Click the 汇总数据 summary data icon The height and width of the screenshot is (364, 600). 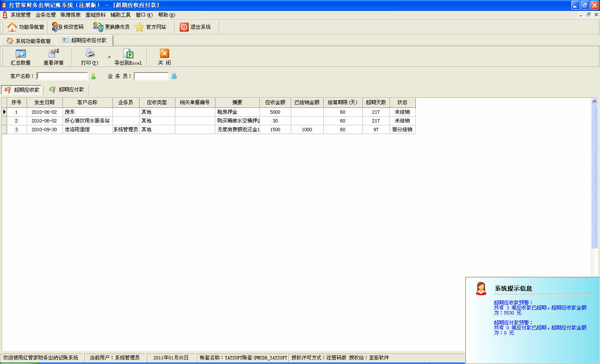20,54
